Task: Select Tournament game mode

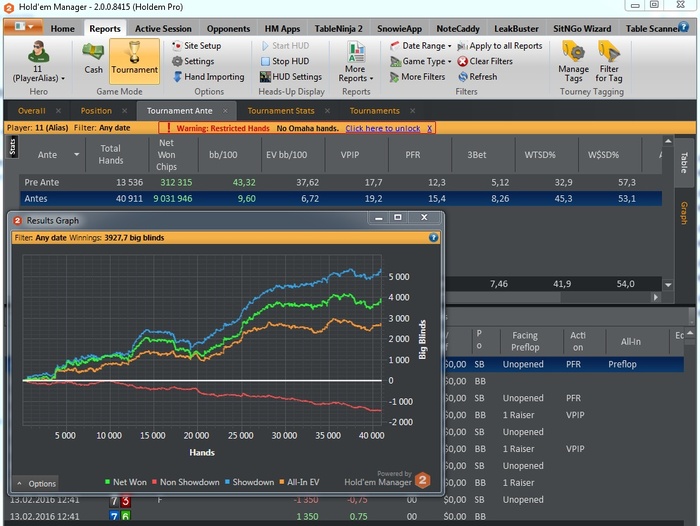Action: click(134, 61)
